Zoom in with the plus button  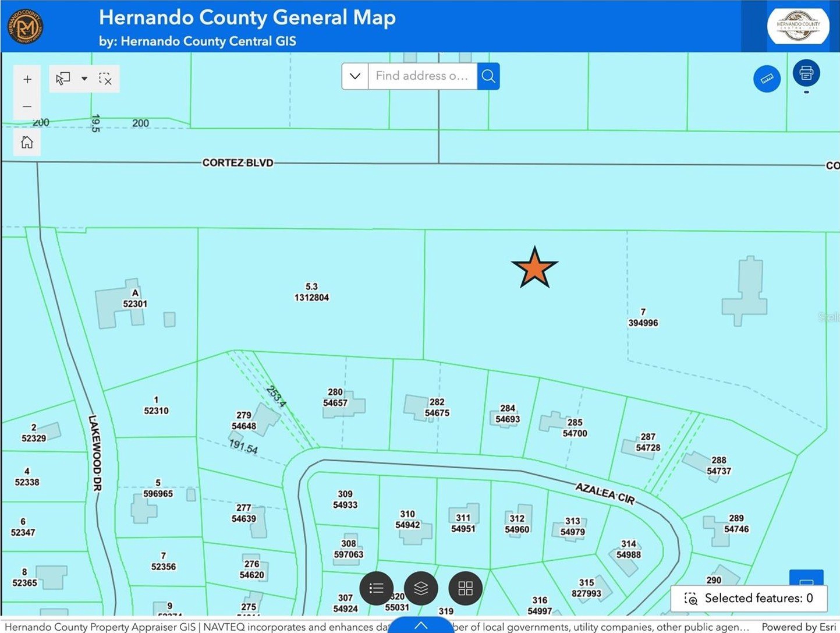pyautogui.click(x=27, y=79)
